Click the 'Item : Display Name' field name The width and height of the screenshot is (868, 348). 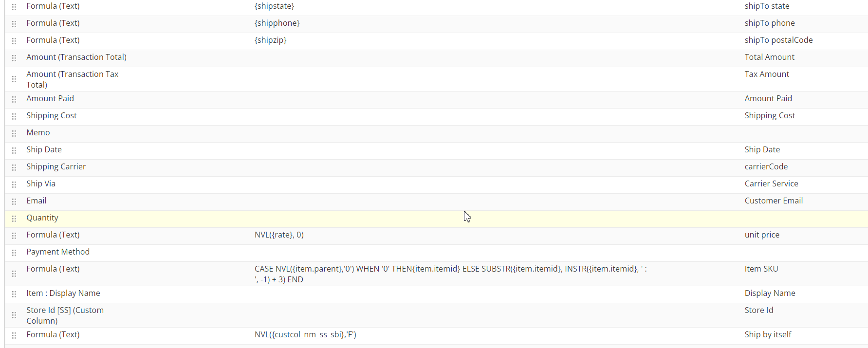point(63,293)
